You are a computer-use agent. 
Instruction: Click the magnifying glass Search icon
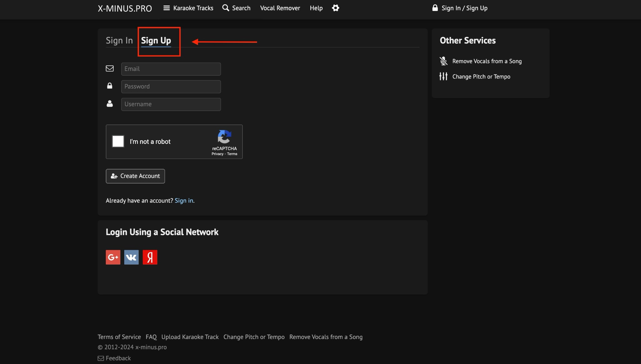226,8
